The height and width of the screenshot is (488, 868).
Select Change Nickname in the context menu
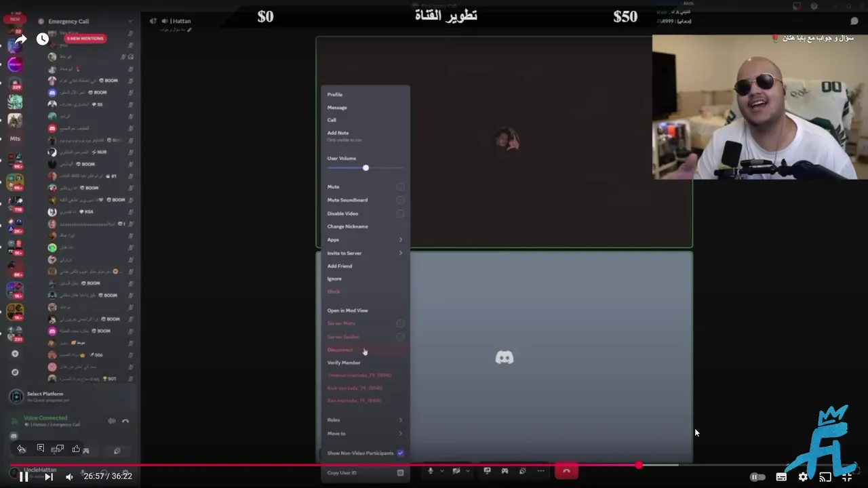point(365,226)
